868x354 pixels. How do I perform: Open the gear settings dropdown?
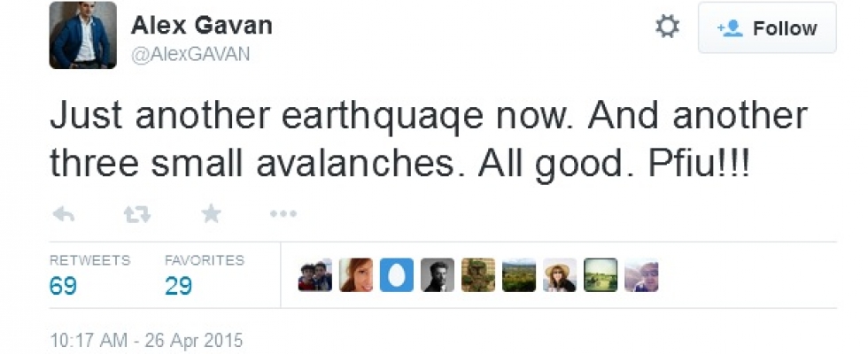tap(667, 27)
